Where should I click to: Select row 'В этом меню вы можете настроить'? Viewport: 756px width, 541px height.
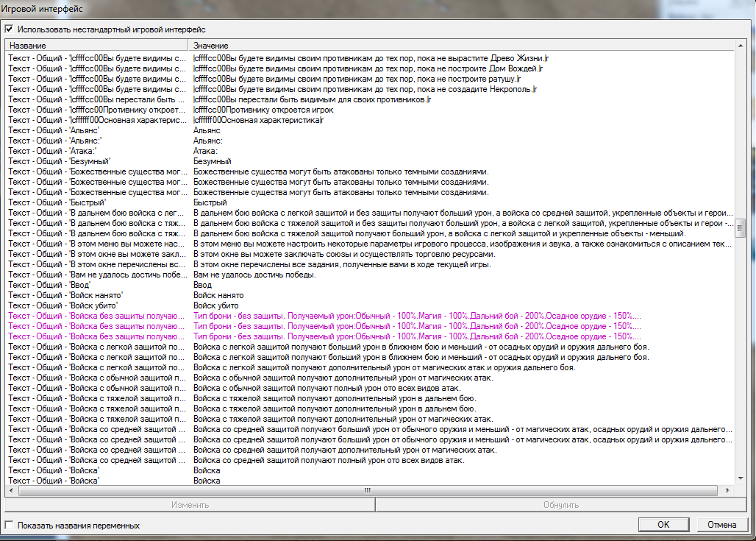[370, 244]
